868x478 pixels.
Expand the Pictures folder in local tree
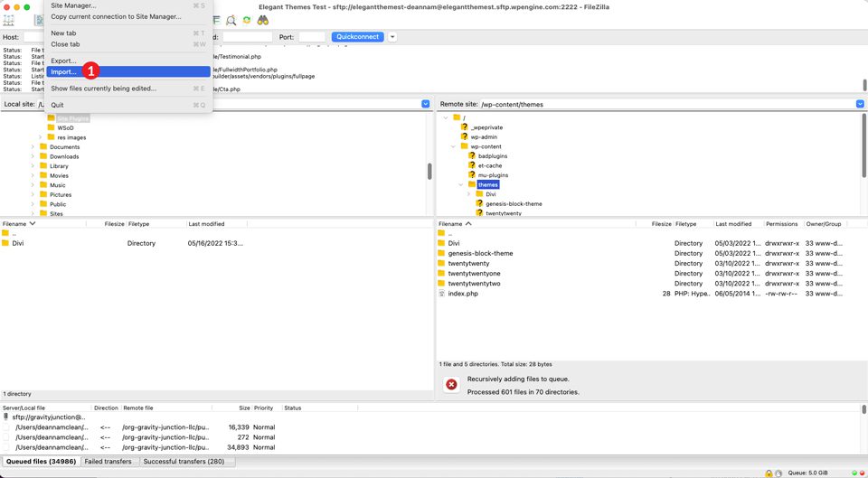point(33,195)
